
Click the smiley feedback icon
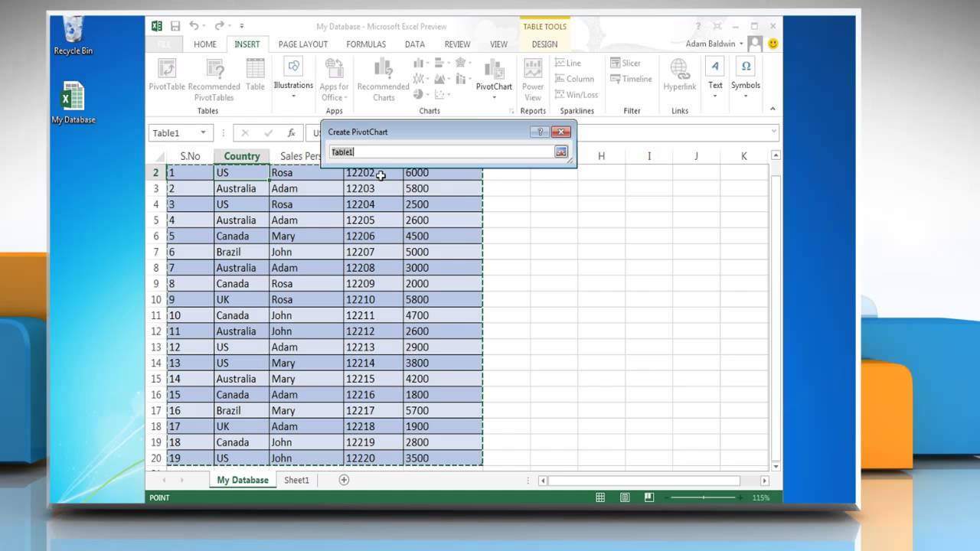coord(773,44)
